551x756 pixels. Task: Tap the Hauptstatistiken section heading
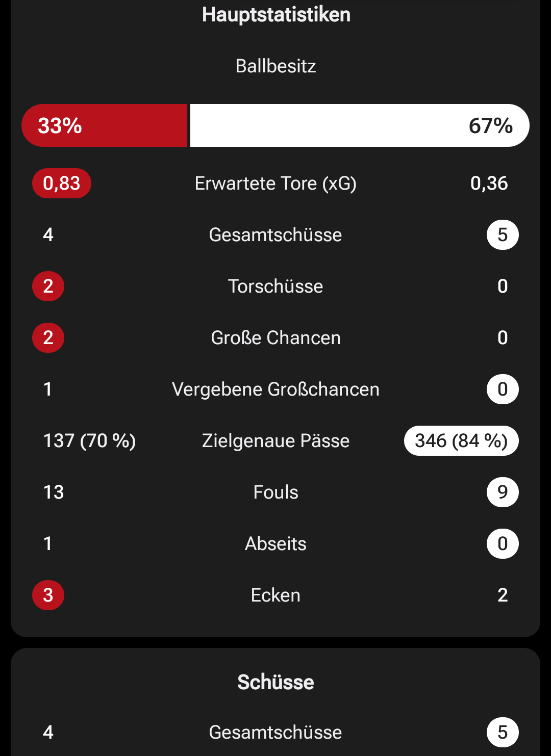coord(276,15)
